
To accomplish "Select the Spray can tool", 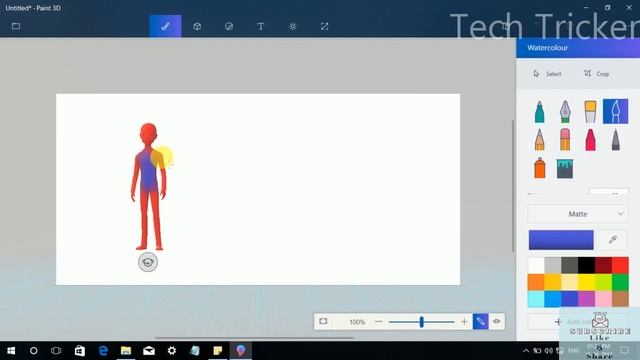I will tap(540, 168).
